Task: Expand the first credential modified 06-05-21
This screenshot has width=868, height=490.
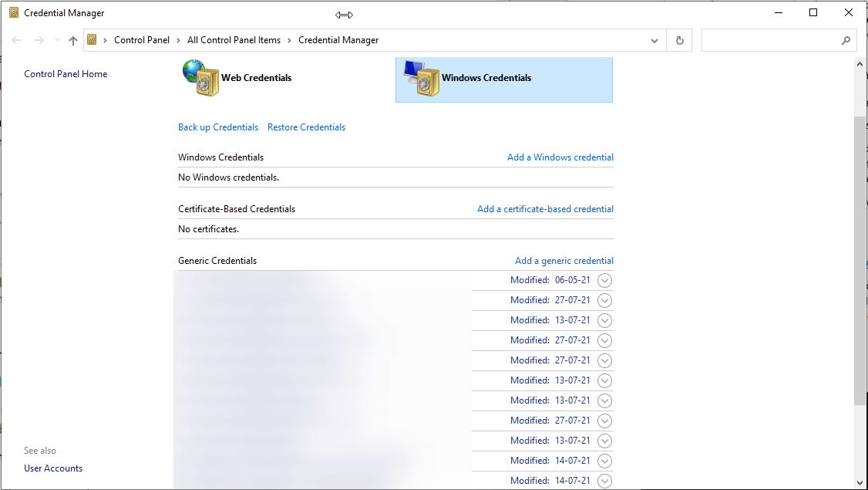Action: pos(604,280)
